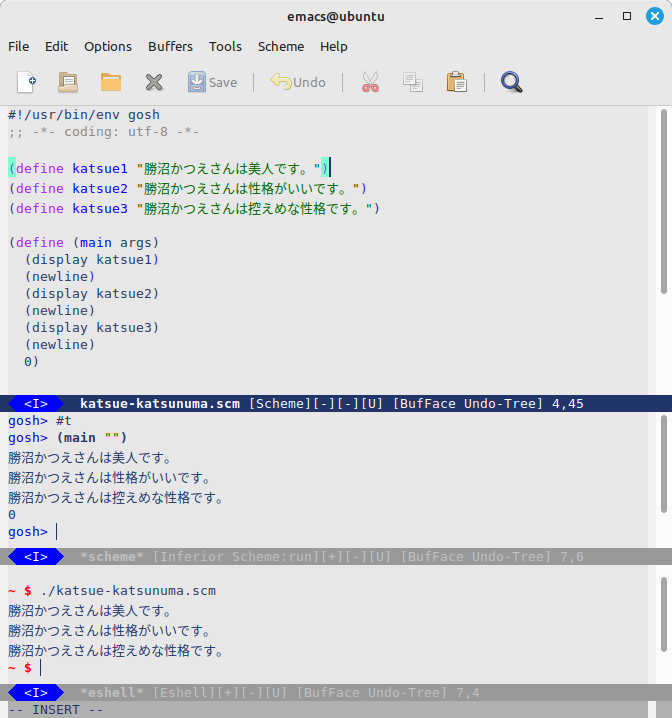Screen dimensions: 672x718
Task: Click the coding: utf-8 comment line
Action: (x=103, y=132)
